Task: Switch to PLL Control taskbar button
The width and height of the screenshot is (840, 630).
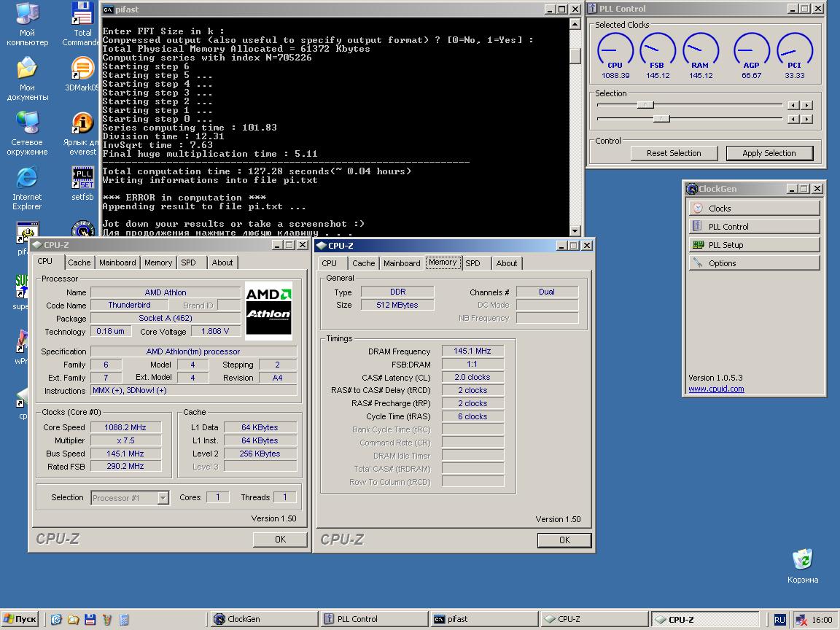Action: 373,619
